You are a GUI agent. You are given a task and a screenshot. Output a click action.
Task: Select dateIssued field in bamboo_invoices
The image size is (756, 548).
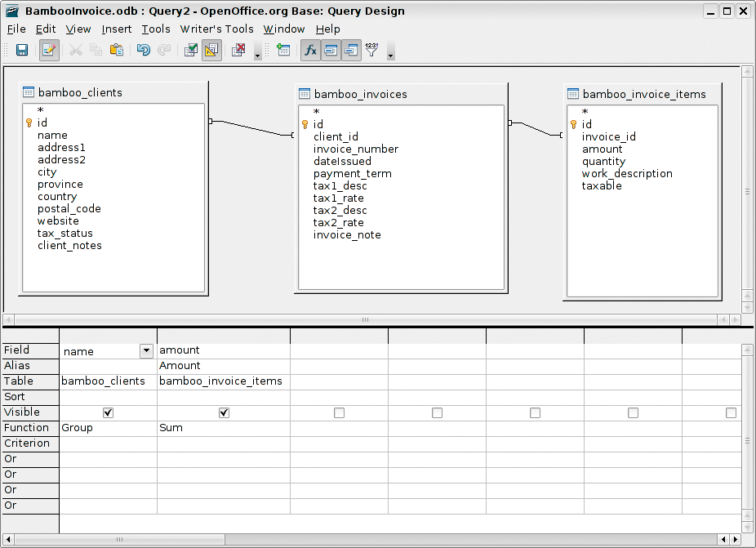pyautogui.click(x=342, y=161)
